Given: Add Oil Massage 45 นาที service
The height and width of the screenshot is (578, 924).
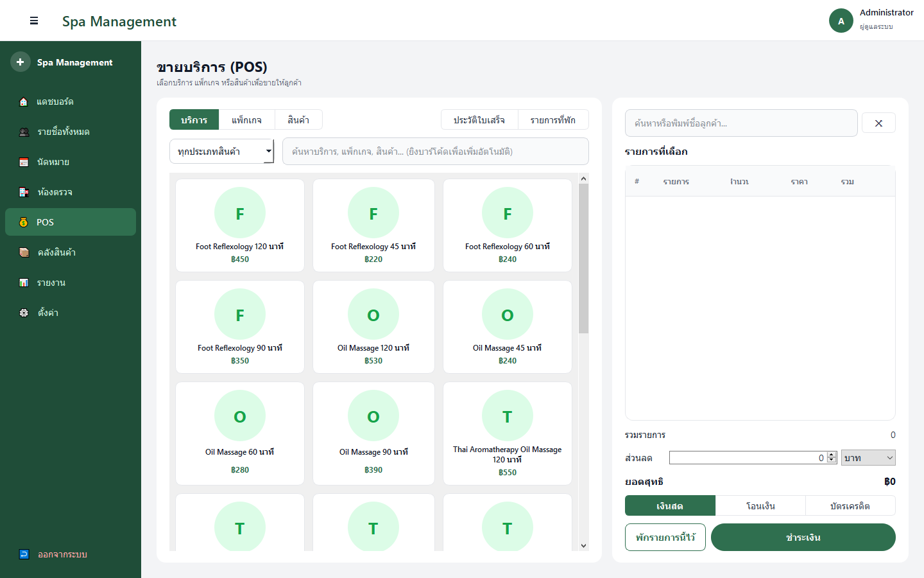Looking at the screenshot, I should coord(508,327).
